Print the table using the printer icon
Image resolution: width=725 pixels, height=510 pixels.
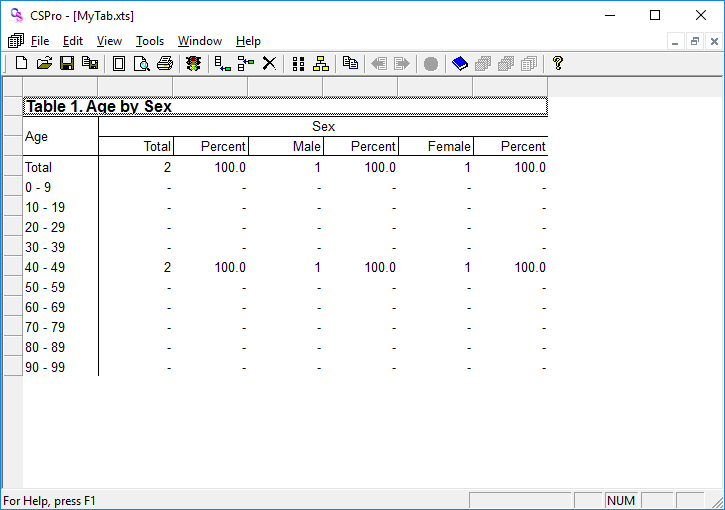(165, 63)
